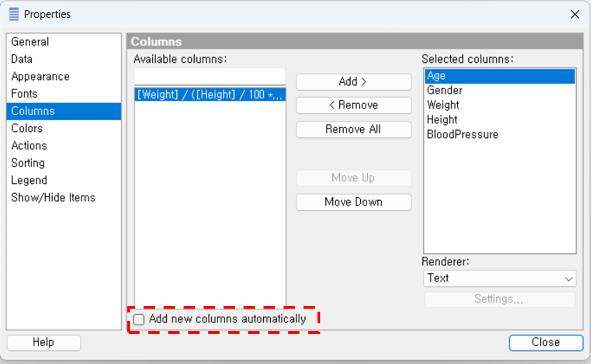Select Age in Selected columns

(500, 76)
